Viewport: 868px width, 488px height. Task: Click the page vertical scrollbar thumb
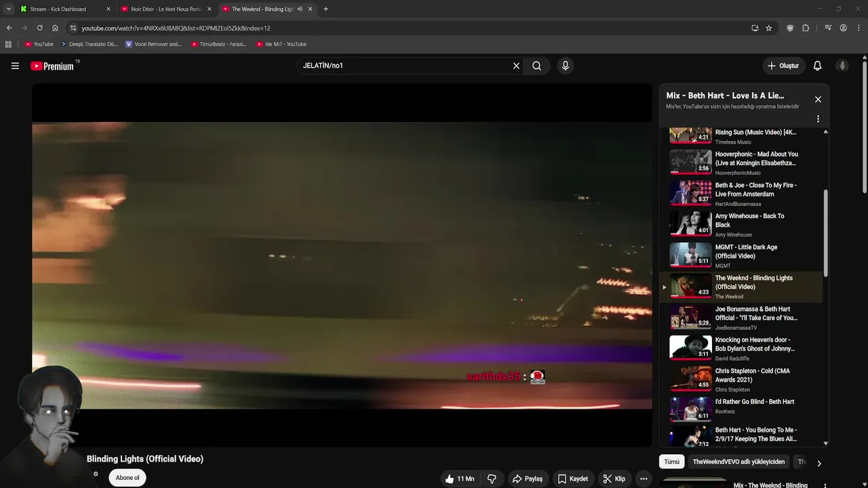865,127
